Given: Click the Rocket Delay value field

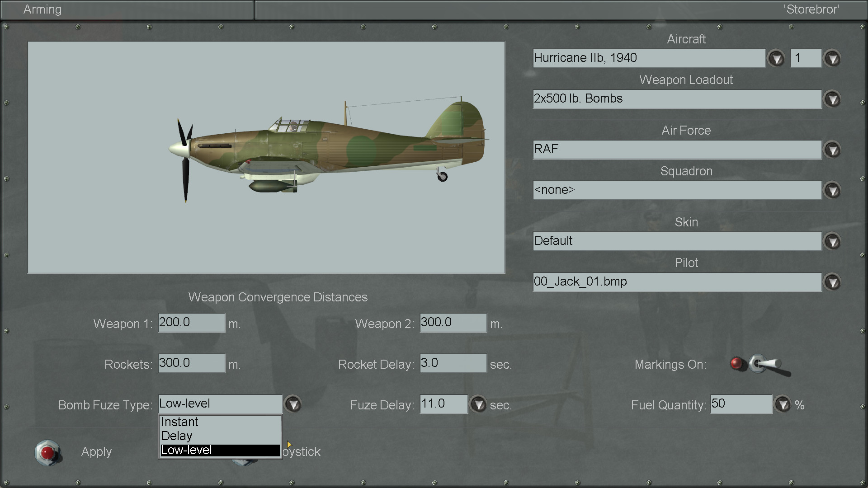Looking at the screenshot, I should [x=453, y=363].
